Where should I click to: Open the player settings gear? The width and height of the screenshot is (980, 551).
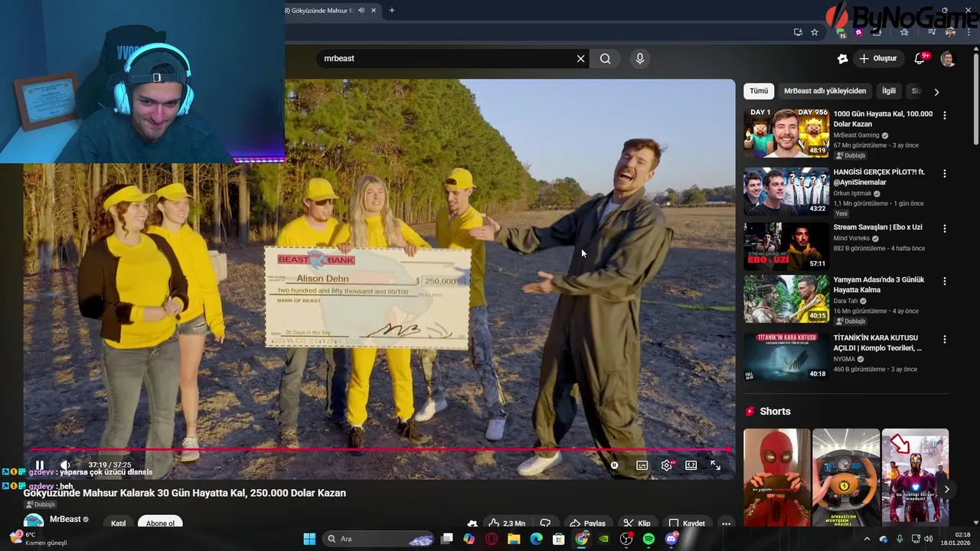pos(667,465)
